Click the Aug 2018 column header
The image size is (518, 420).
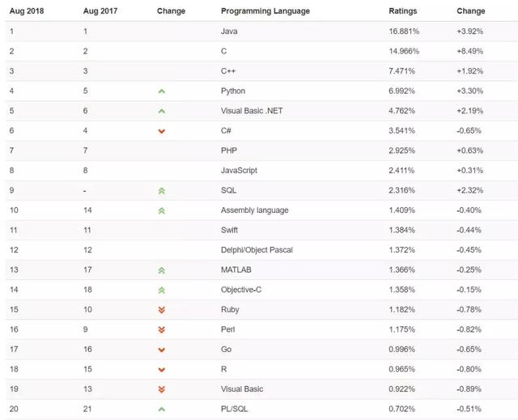coord(28,11)
